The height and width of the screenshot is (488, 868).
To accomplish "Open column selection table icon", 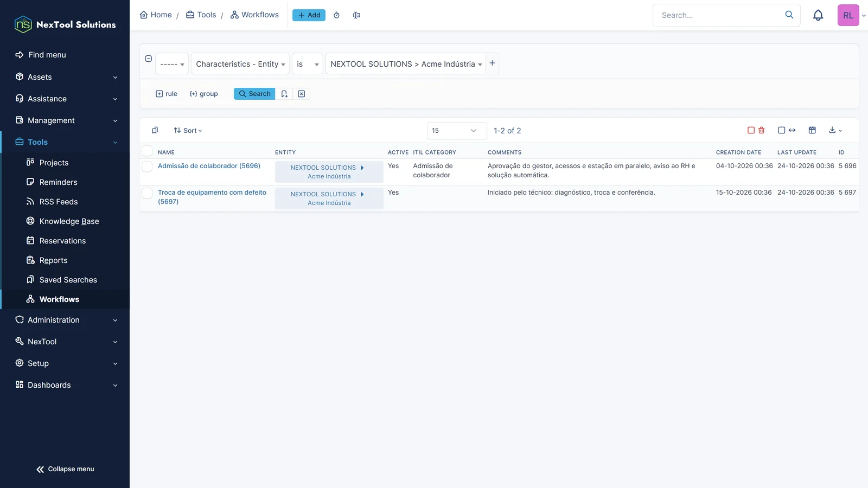I will pos(812,130).
